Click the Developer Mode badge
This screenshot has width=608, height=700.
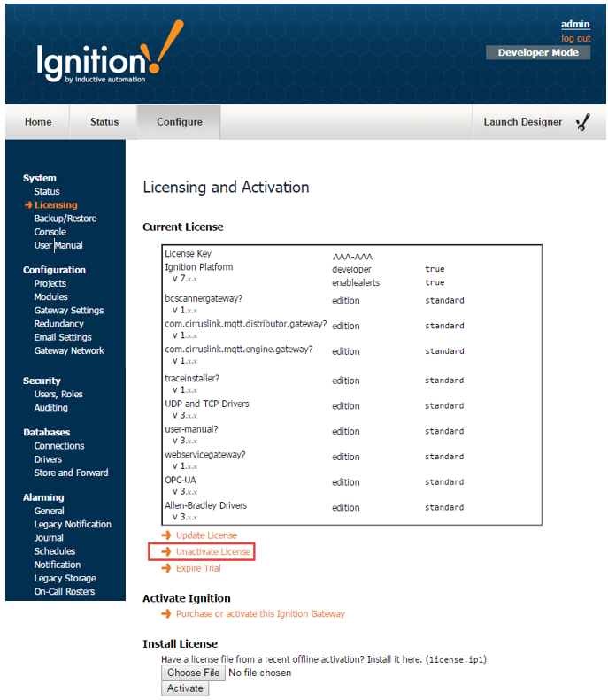coord(538,52)
